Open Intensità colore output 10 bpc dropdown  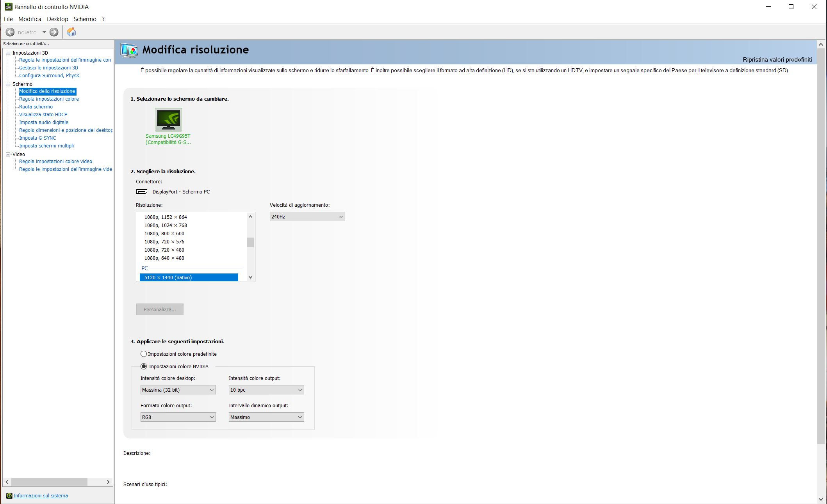pyautogui.click(x=266, y=390)
